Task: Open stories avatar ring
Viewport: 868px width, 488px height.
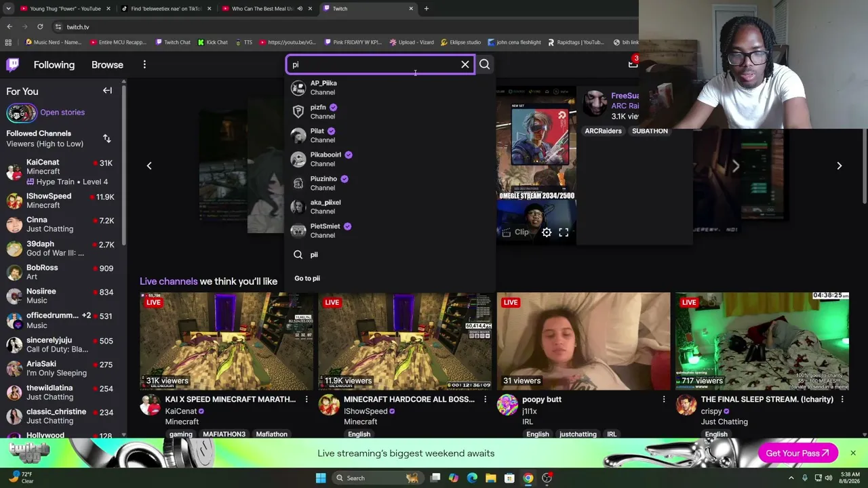Action: click(x=21, y=113)
